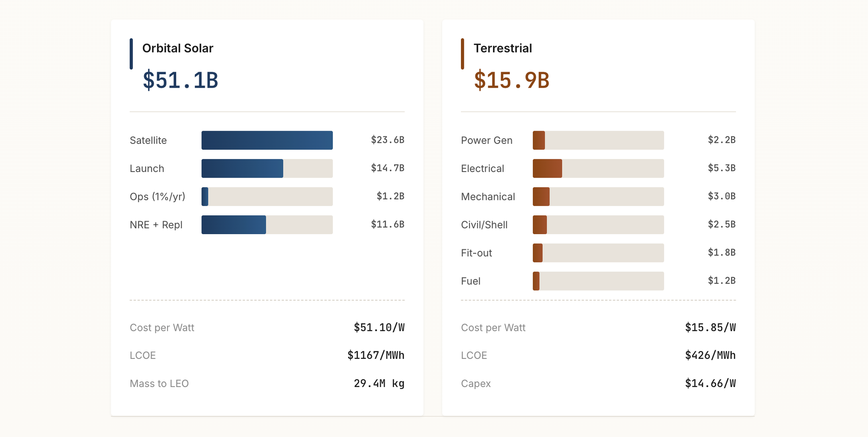
Task: Click the Civil/Shell cost bar
Action: point(598,225)
